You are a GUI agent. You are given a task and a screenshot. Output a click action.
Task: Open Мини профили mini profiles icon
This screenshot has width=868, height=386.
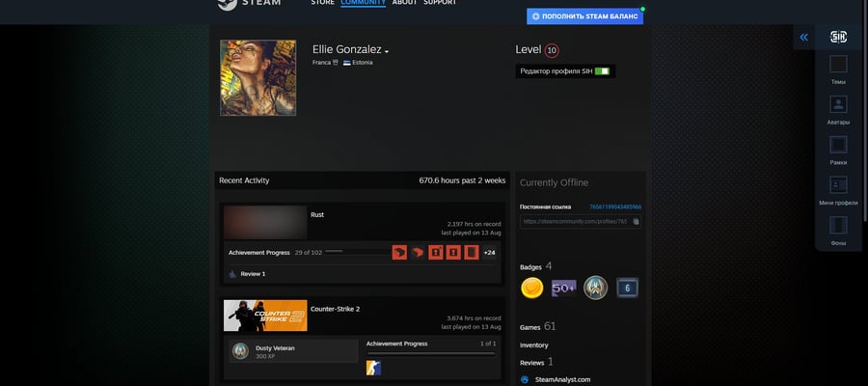[838, 185]
